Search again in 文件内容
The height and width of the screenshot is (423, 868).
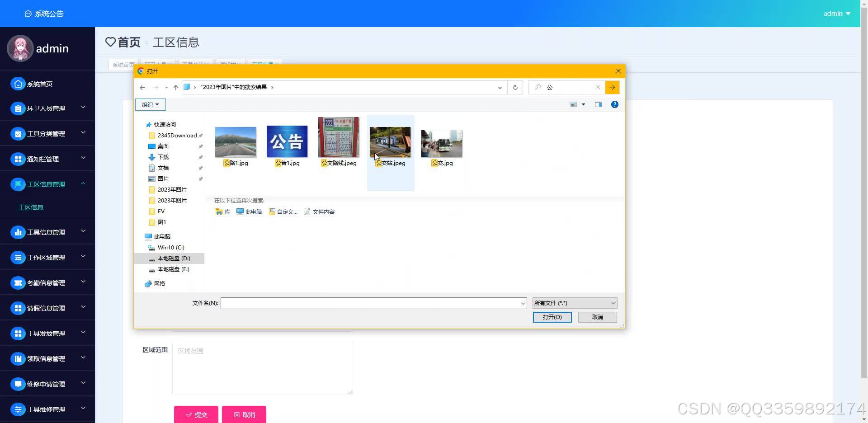click(x=320, y=211)
